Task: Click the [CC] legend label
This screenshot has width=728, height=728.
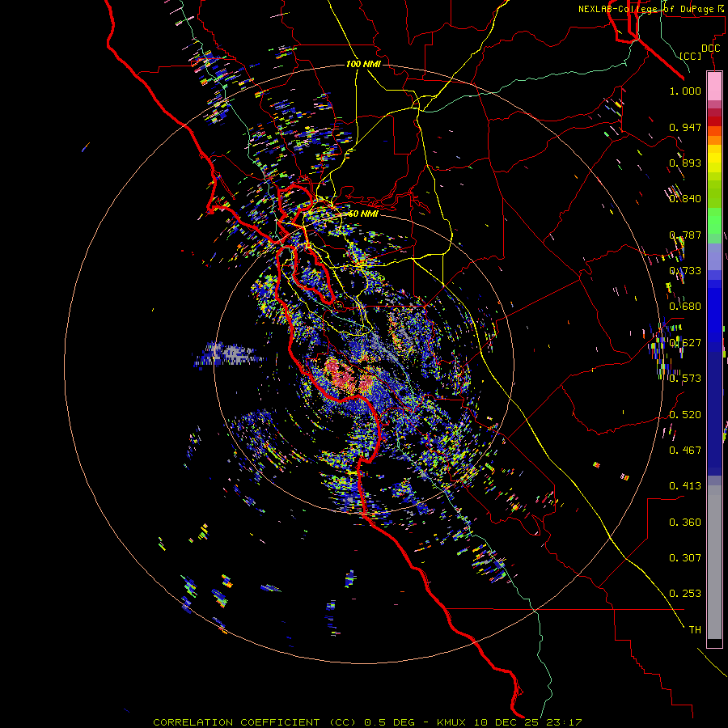Action: pos(691,56)
